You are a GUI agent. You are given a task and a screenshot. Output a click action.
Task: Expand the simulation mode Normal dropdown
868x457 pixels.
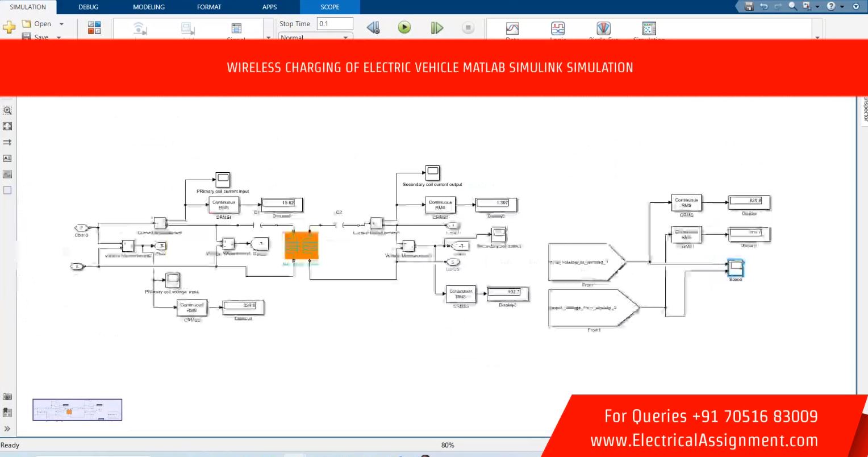[x=345, y=38]
